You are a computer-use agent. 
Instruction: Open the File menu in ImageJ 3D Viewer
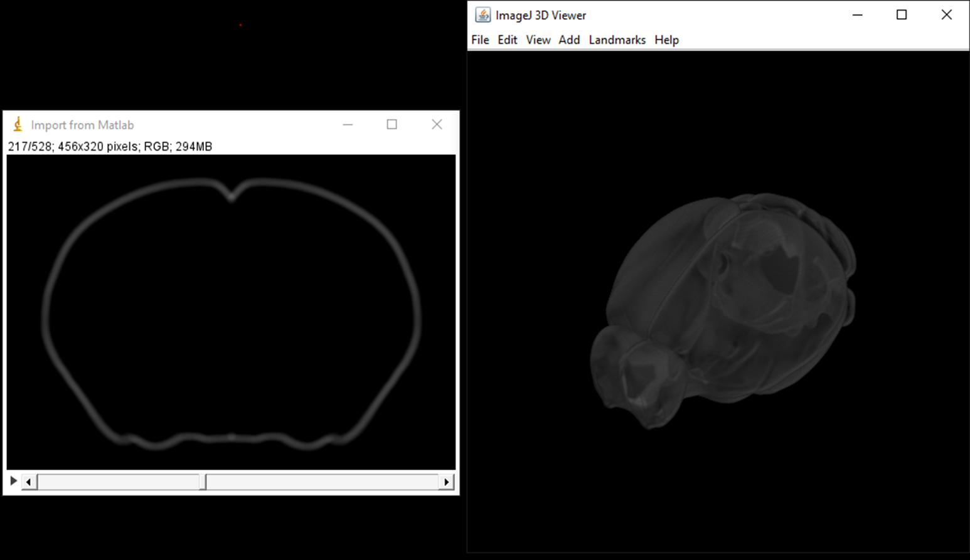pyautogui.click(x=479, y=40)
